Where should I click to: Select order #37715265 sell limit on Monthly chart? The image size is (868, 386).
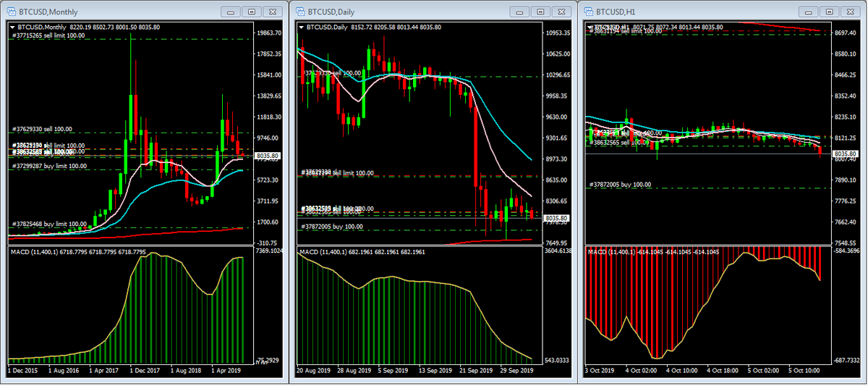[49, 35]
